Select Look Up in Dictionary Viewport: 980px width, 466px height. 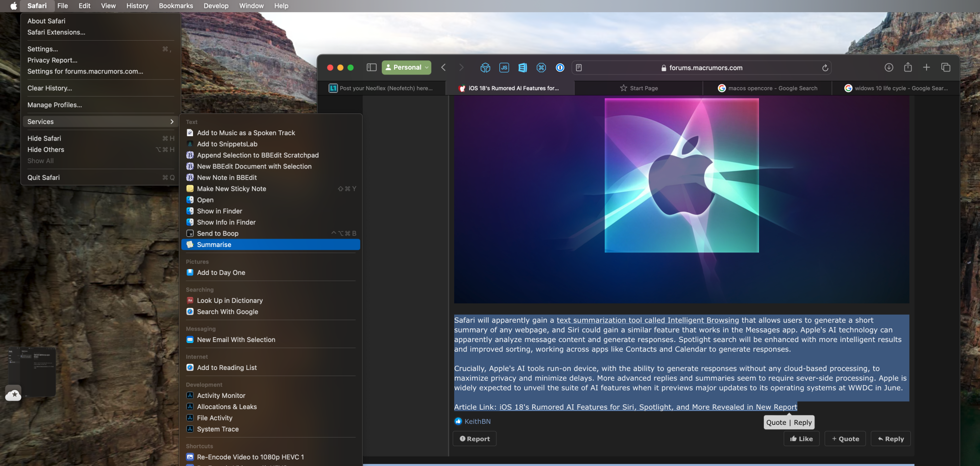pyautogui.click(x=271, y=300)
